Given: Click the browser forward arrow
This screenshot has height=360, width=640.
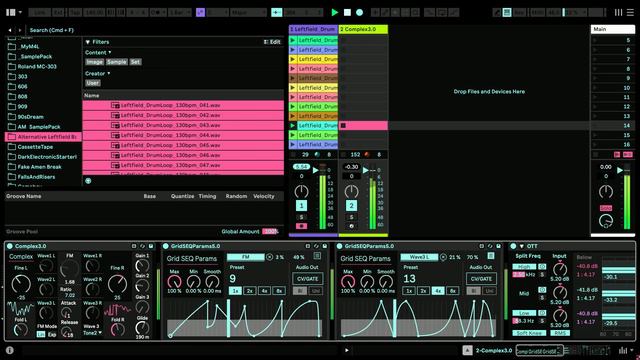Looking at the screenshot, I should pos(19,30).
